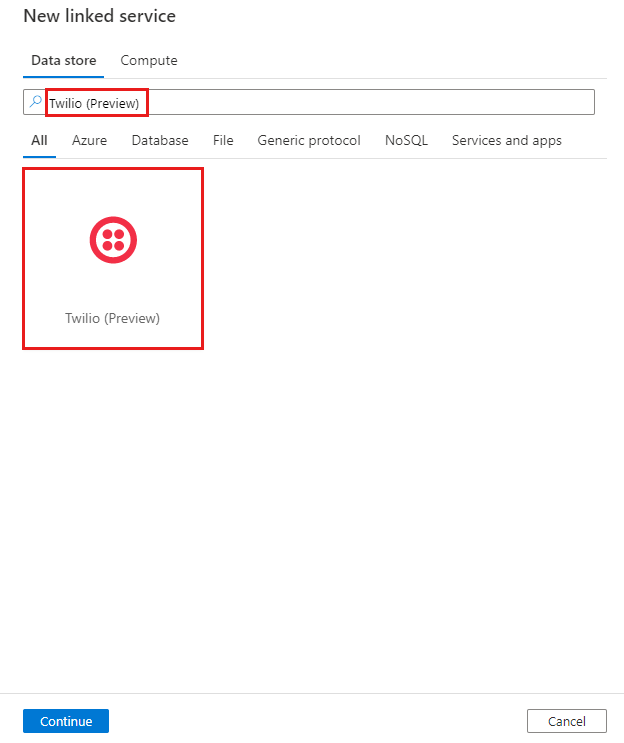
Task: Select the Generic protocol category filter
Action: pyautogui.click(x=309, y=141)
